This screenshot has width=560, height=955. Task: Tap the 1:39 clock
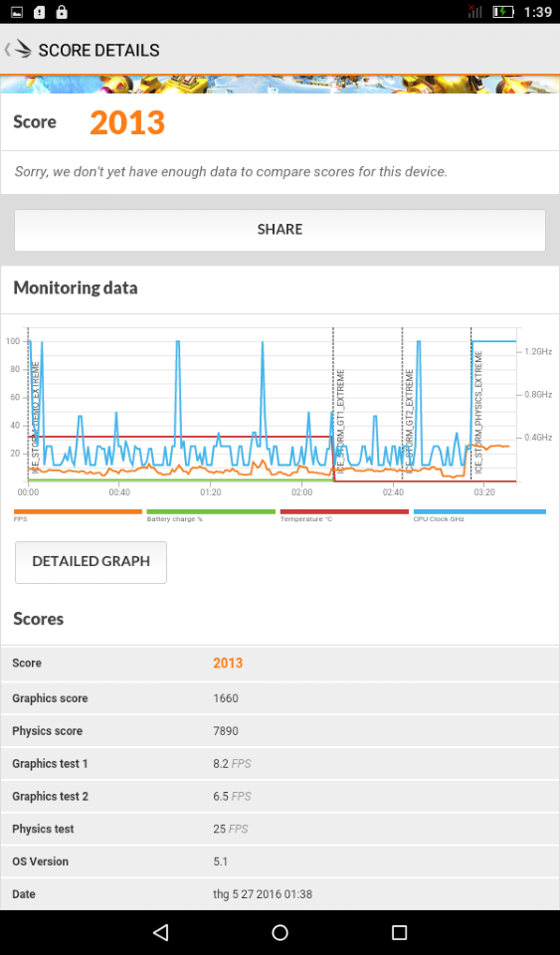point(536,12)
